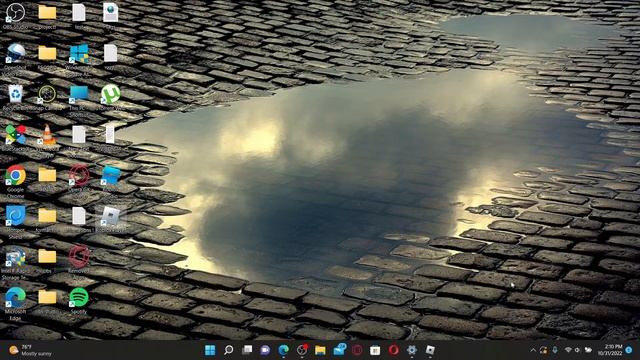The width and height of the screenshot is (640, 360).
Task: Open the Settings gear on the taskbar
Action: [x=412, y=350]
